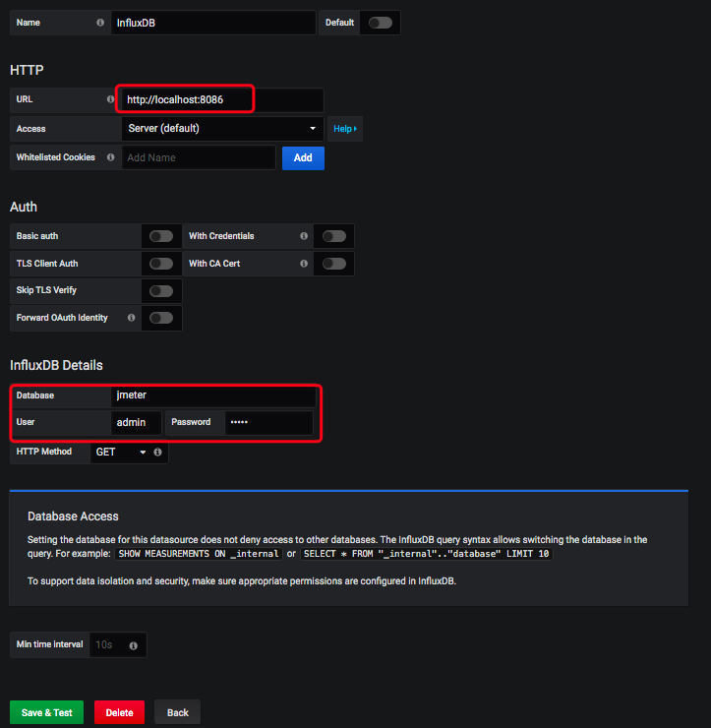Click the blue Add cookie button
Image resolution: width=711 pixels, height=728 pixels.
click(303, 157)
